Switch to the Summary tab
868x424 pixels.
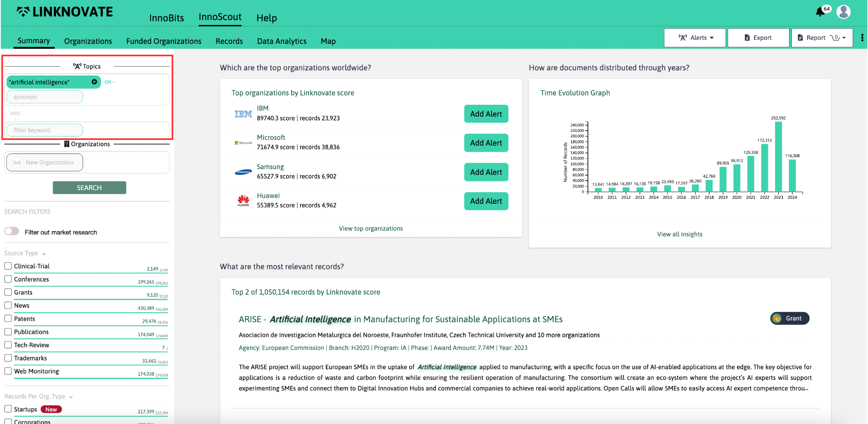click(34, 41)
